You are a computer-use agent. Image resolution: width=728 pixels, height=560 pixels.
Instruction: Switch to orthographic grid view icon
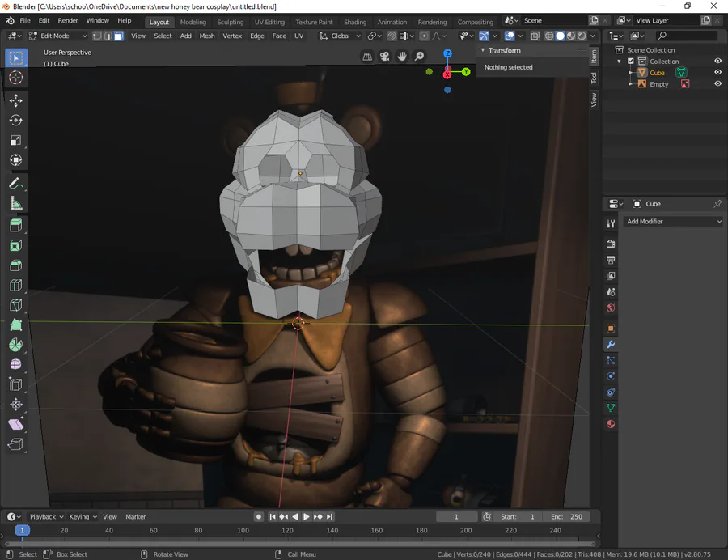[x=367, y=56]
